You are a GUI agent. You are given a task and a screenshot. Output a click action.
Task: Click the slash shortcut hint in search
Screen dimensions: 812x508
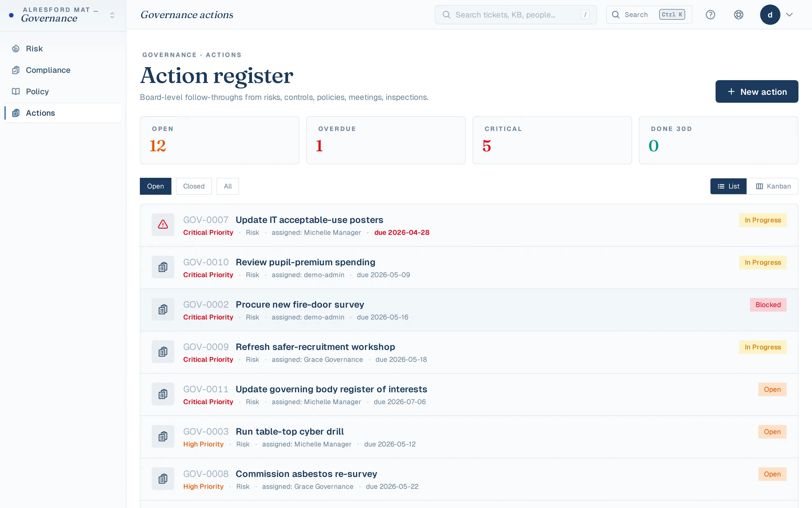585,15
